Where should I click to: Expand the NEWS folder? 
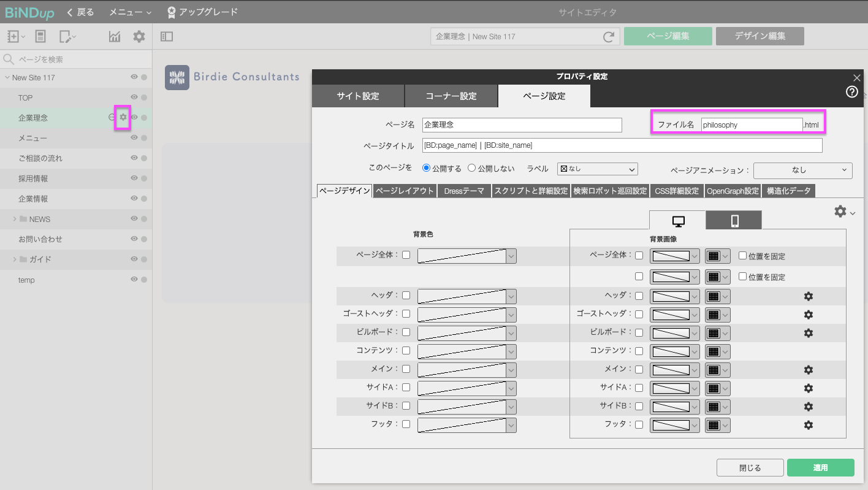15,219
